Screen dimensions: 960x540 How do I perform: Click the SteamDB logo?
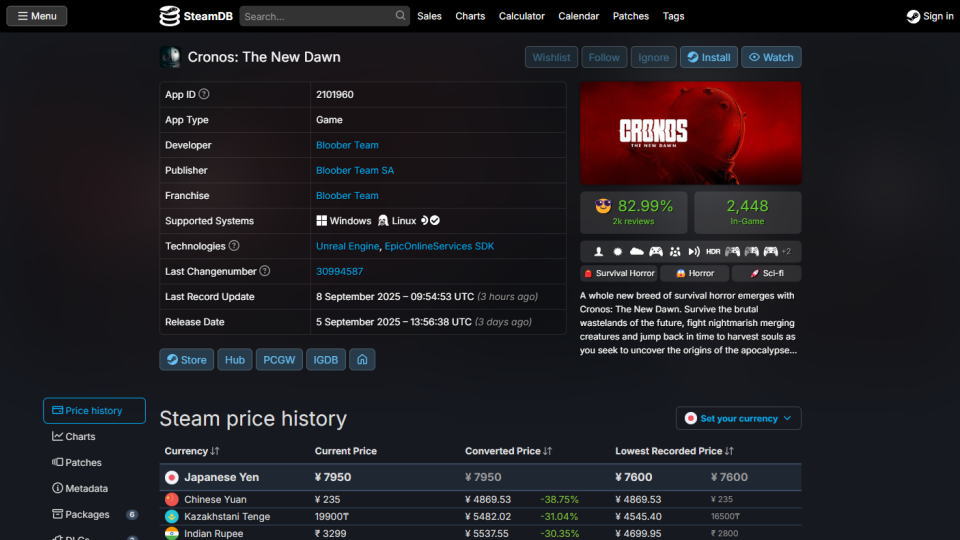(x=196, y=16)
